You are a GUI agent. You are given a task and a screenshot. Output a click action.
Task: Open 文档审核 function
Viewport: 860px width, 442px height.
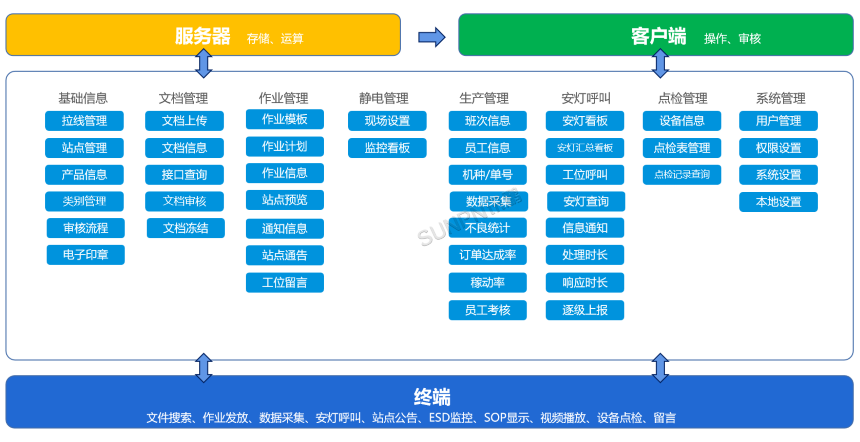pos(184,201)
